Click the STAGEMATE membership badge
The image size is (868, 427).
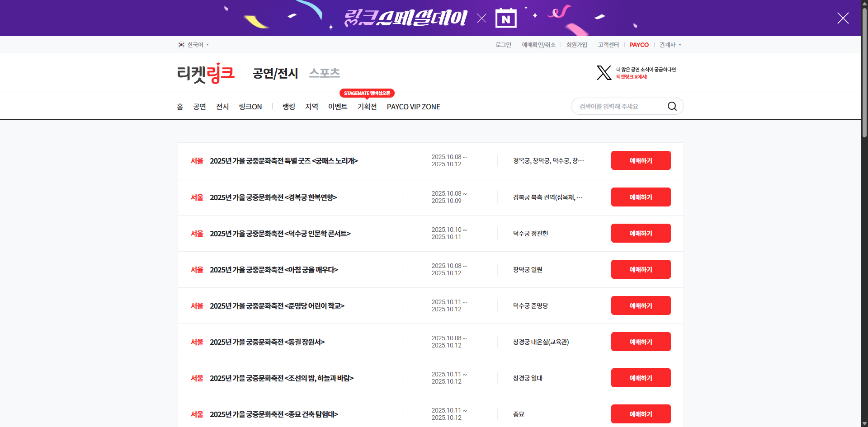pyautogui.click(x=367, y=93)
